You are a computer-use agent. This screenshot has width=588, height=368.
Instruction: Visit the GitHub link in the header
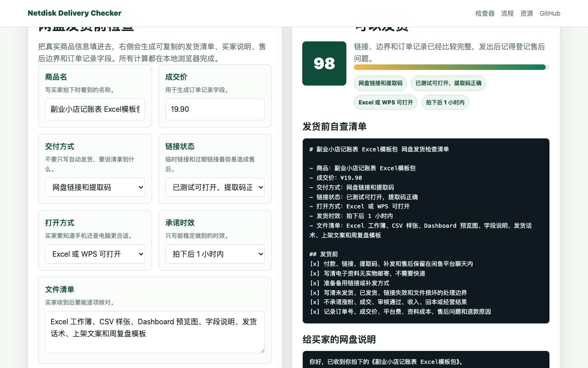coord(550,13)
